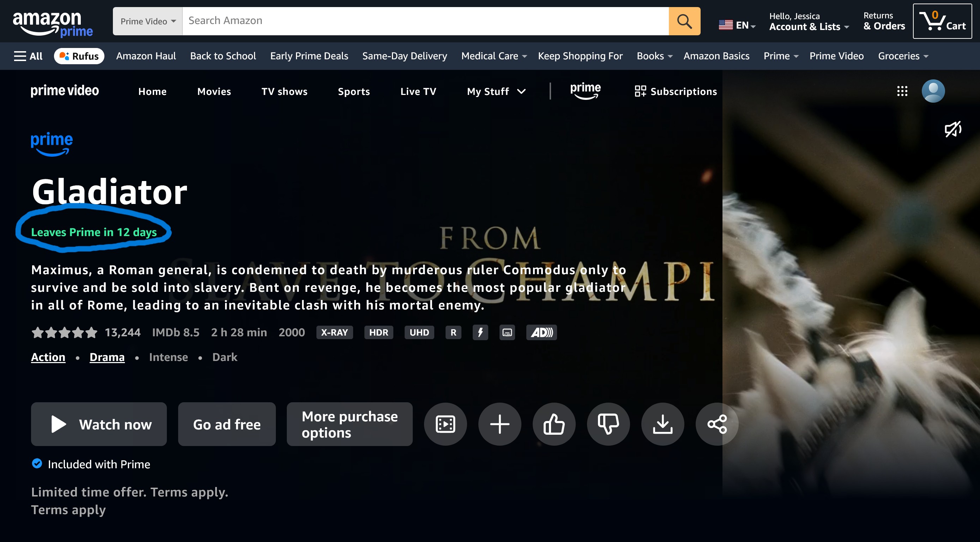Screen dimensions: 980x542
Task: Expand the My Stuff dropdown
Action: [x=496, y=91]
